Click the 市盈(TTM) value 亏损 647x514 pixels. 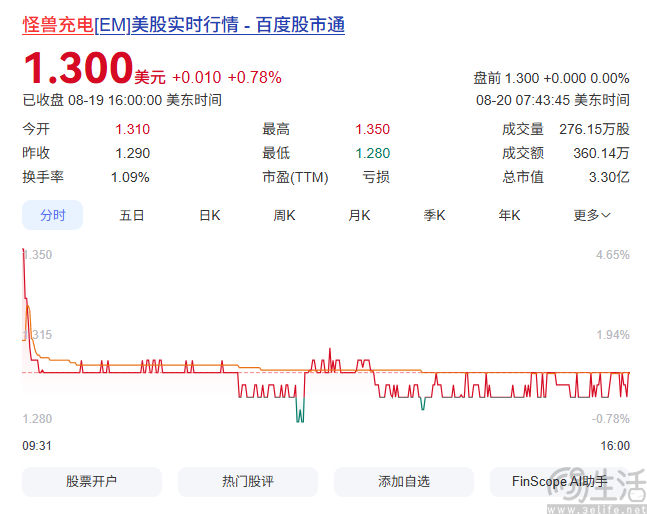pos(376,177)
